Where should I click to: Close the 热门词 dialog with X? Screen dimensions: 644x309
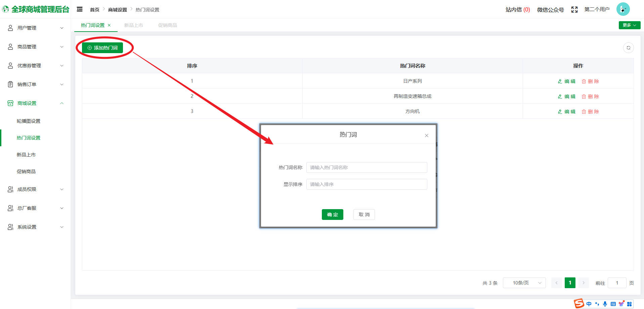click(426, 136)
